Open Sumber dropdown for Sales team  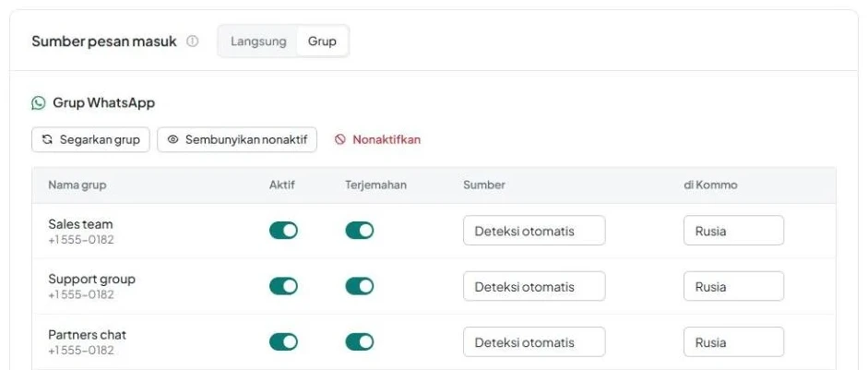pos(534,231)
